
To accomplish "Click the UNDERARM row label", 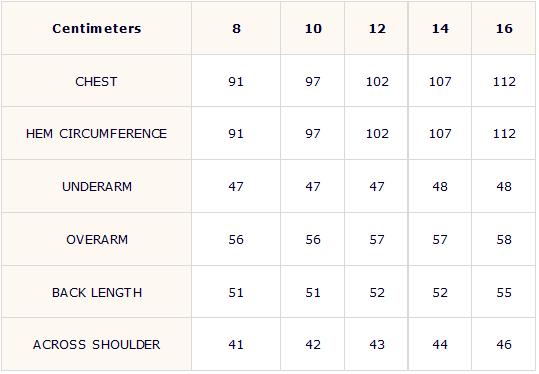I will click(97, 187).
